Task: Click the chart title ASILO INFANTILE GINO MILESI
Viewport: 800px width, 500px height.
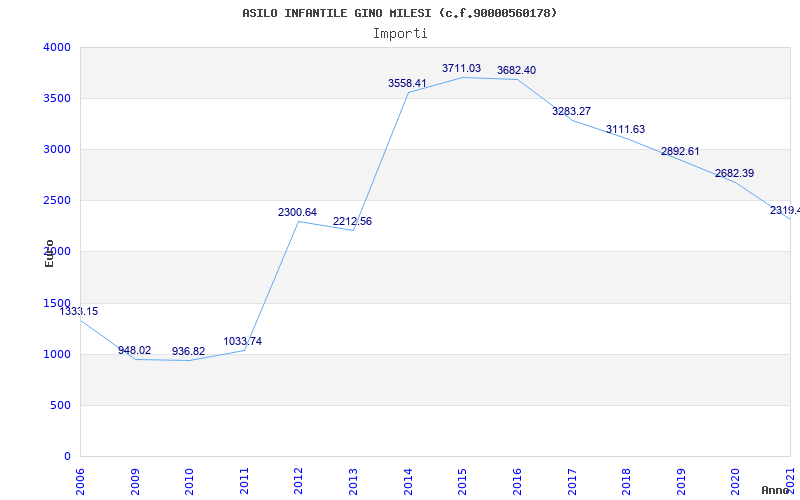Action: coord(400,13)
